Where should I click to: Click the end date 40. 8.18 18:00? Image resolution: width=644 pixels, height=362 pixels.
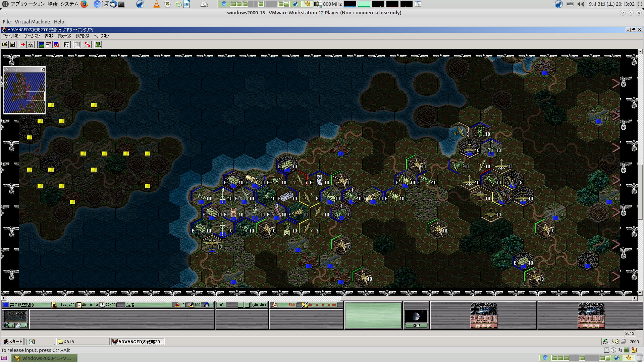click(322, 305)
